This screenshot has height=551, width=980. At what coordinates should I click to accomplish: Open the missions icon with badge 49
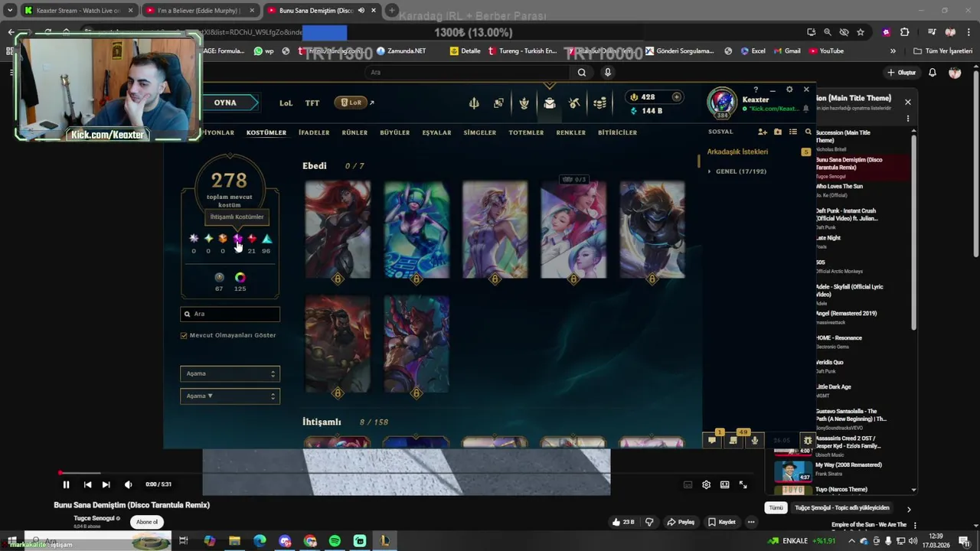click(733, 440)
